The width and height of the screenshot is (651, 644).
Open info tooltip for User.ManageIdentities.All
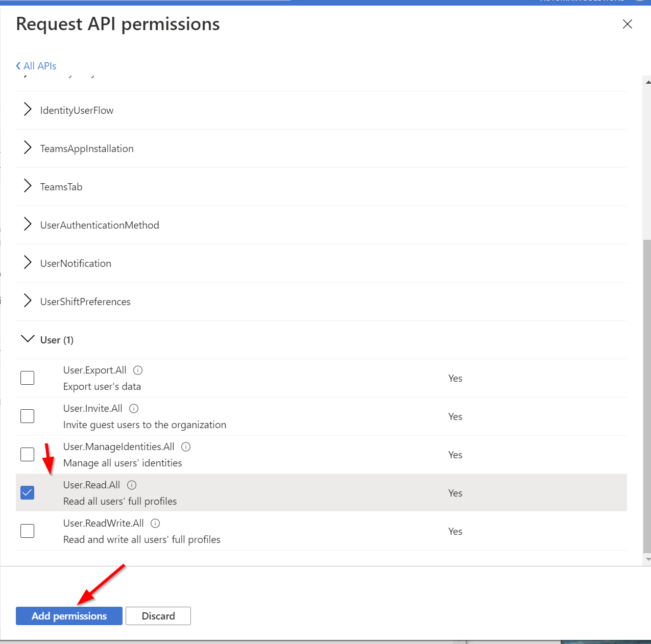click(x=186, y=447)
